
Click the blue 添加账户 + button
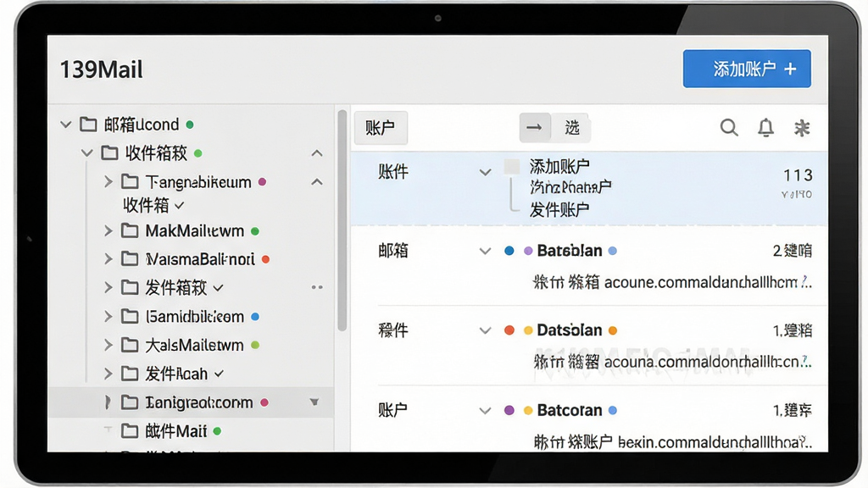pos(747,69)
